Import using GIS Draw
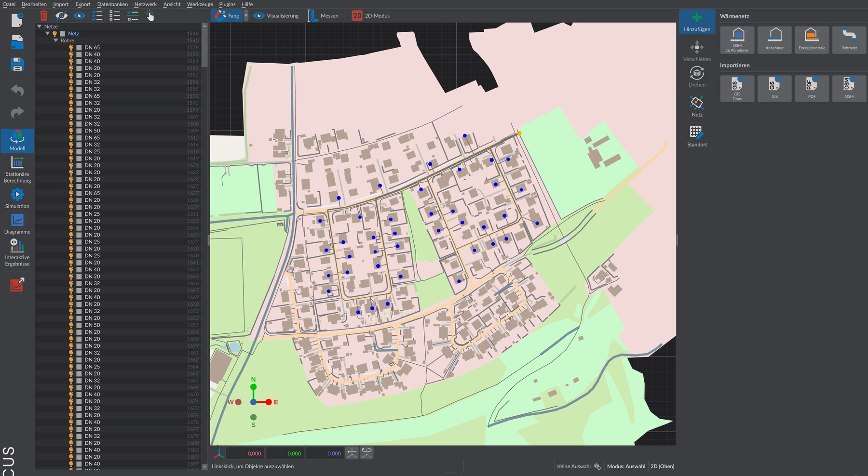Image resolution: width=868 pixels, height=476 pixels. click(737, 88)
